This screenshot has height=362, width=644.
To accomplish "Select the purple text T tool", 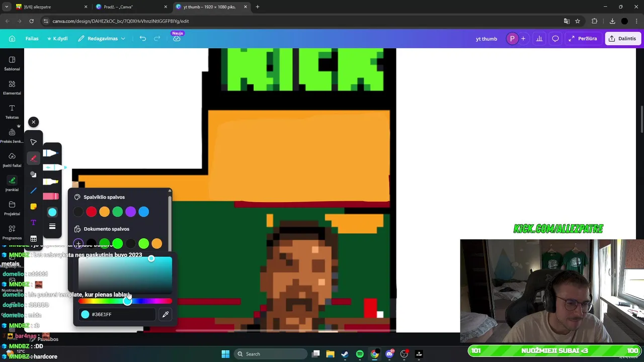I will 33,223.
